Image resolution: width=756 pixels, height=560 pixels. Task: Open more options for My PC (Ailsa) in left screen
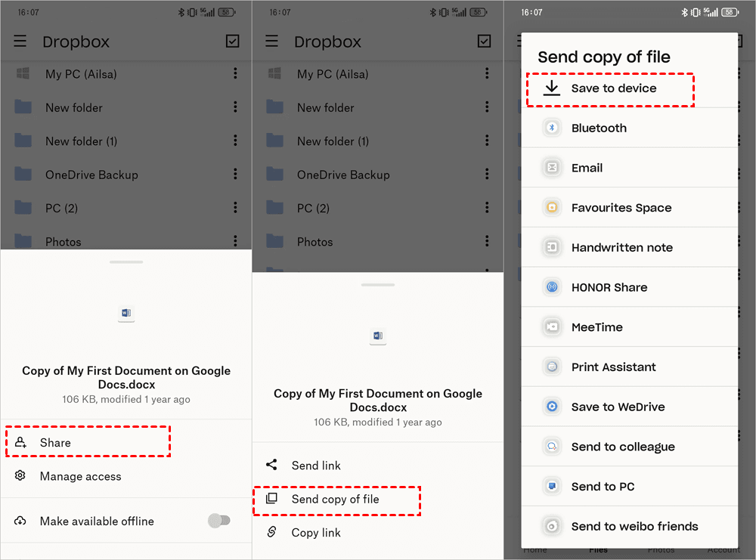[235, 73]
